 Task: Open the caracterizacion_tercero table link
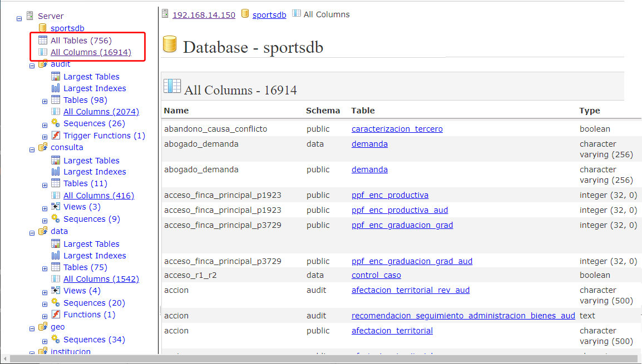click(397, 128)
